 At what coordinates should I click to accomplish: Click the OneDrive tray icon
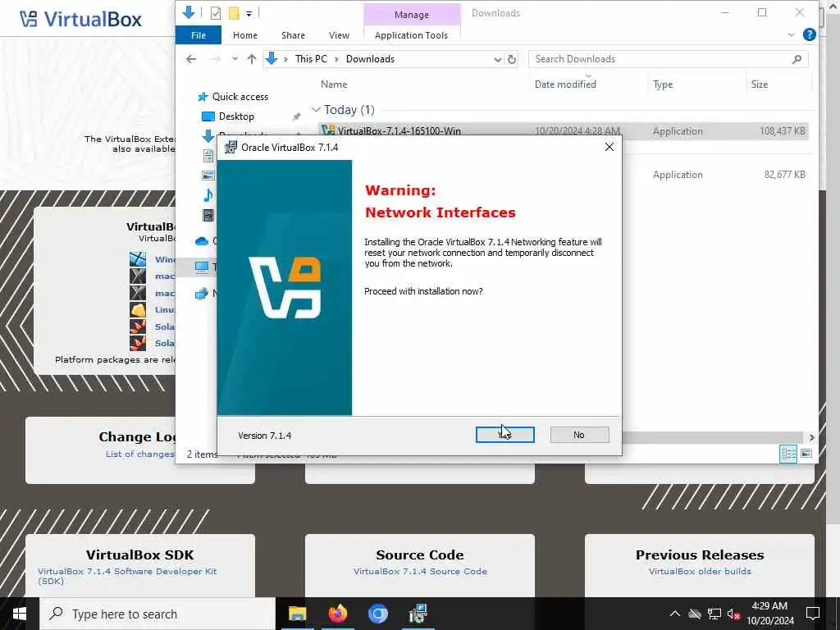695,614
